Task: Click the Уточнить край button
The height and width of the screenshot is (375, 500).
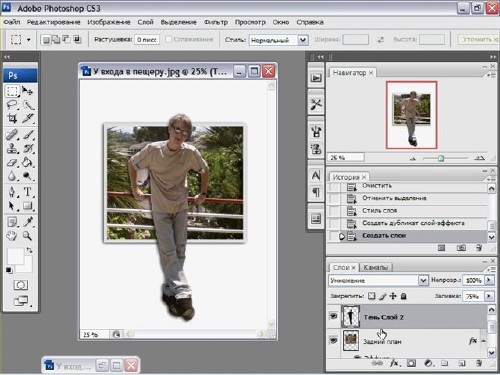Action: pos(479,40)
